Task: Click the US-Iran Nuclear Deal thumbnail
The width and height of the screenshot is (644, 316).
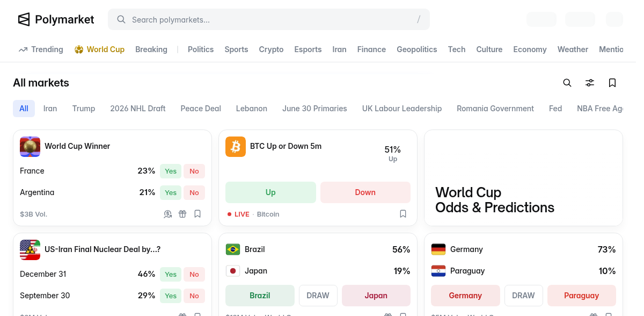Action: point(30,250)
